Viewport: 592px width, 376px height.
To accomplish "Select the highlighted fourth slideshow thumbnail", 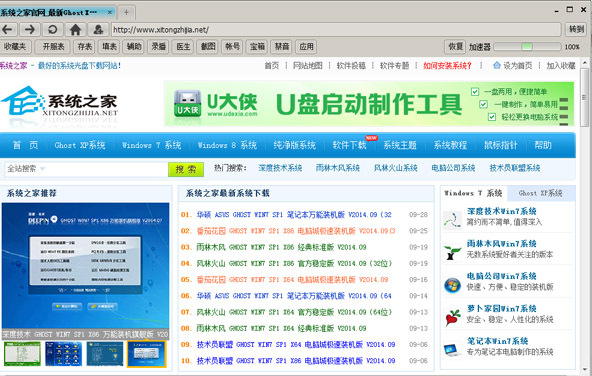I will [x=146, y=354].
